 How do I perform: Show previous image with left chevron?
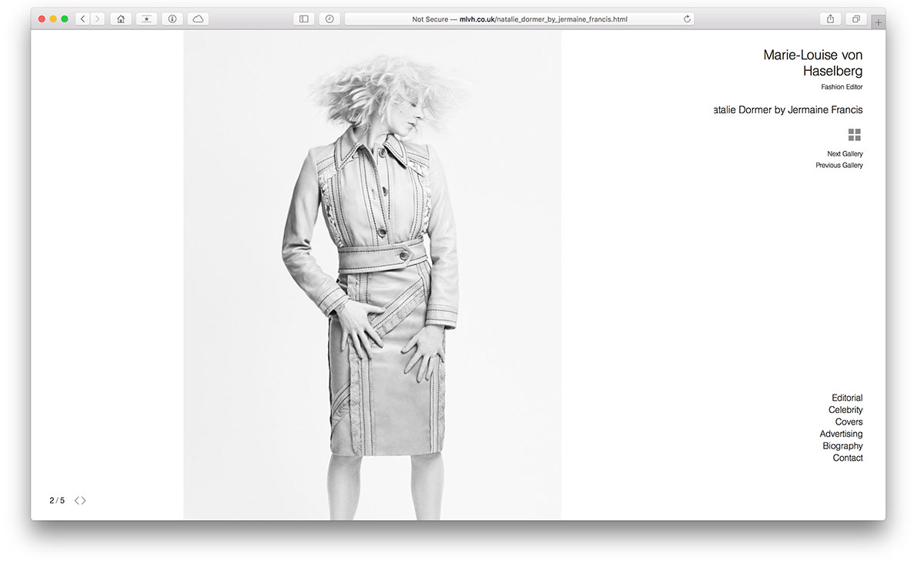77,501
